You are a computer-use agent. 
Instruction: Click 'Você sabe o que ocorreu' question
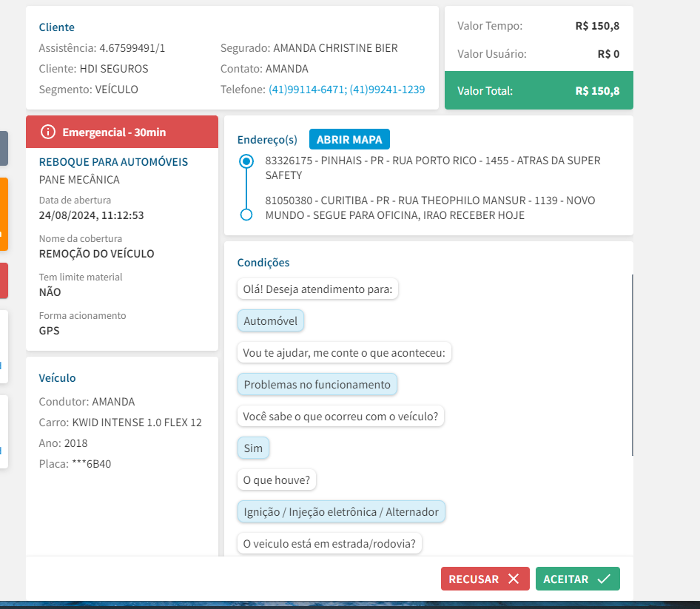[340, 416]
